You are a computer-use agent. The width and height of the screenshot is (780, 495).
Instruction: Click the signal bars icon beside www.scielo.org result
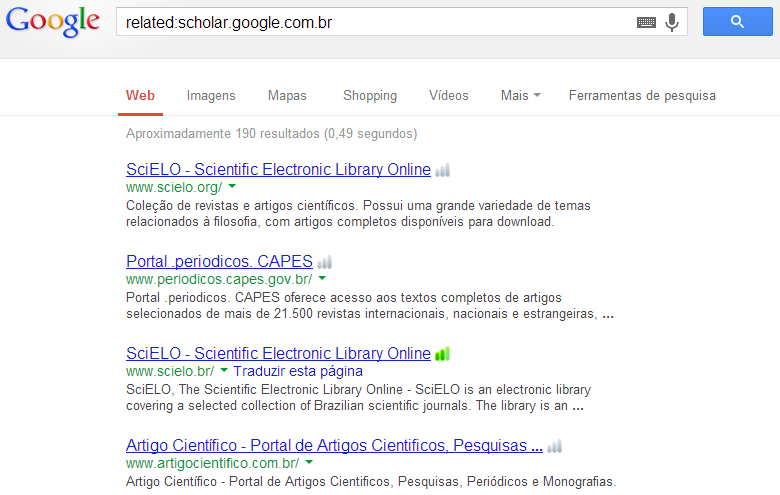pyautogui.click(x=442, y=170)
